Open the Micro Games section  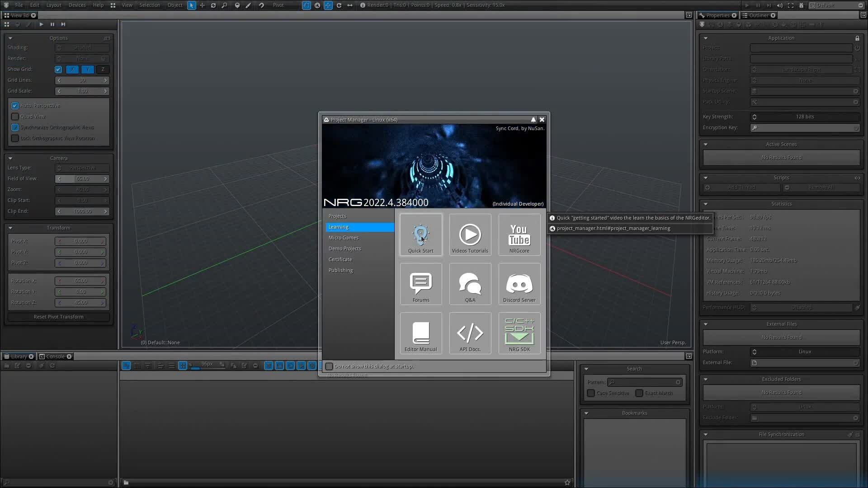pos(343,238)
